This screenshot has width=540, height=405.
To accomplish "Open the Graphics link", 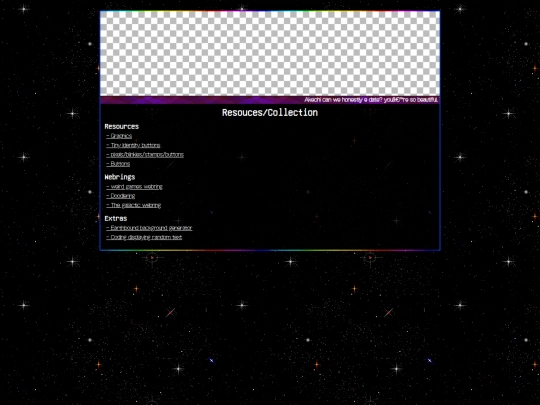I will 119,136.
